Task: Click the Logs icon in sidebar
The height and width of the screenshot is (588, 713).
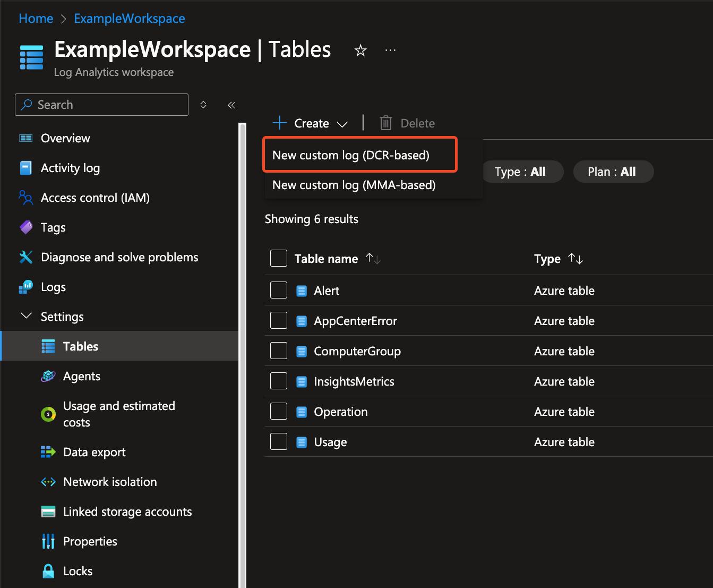Action: coord(26,287)
